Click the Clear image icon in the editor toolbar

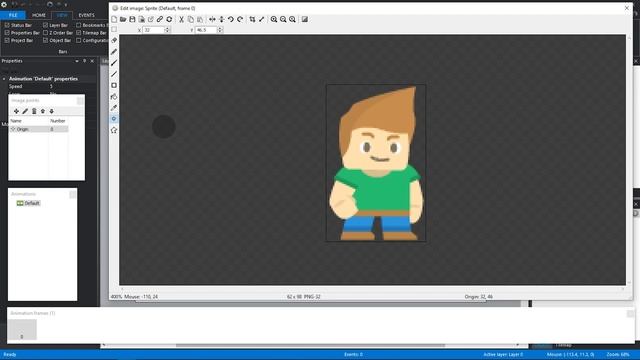pyautogui.click(x=114, y=19)
